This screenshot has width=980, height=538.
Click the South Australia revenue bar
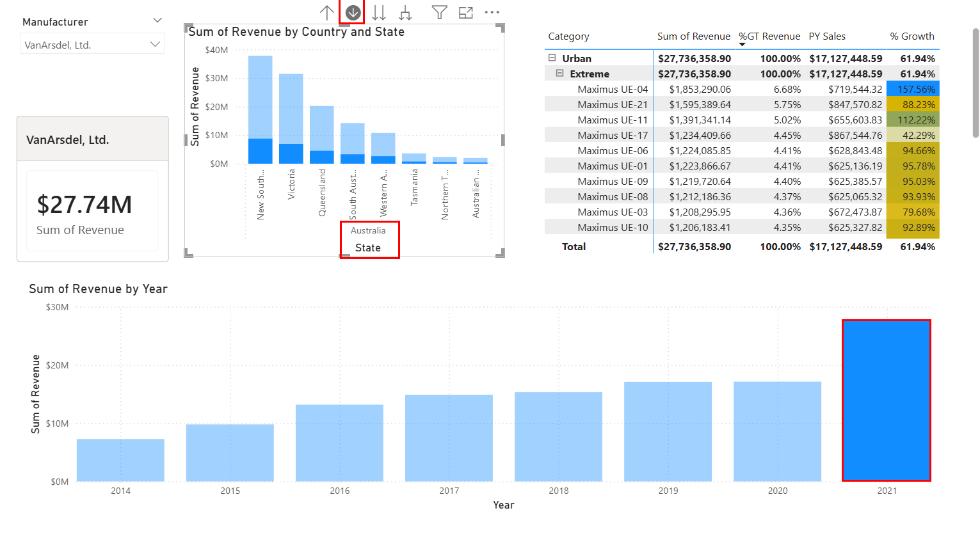(x=353, y=143)
